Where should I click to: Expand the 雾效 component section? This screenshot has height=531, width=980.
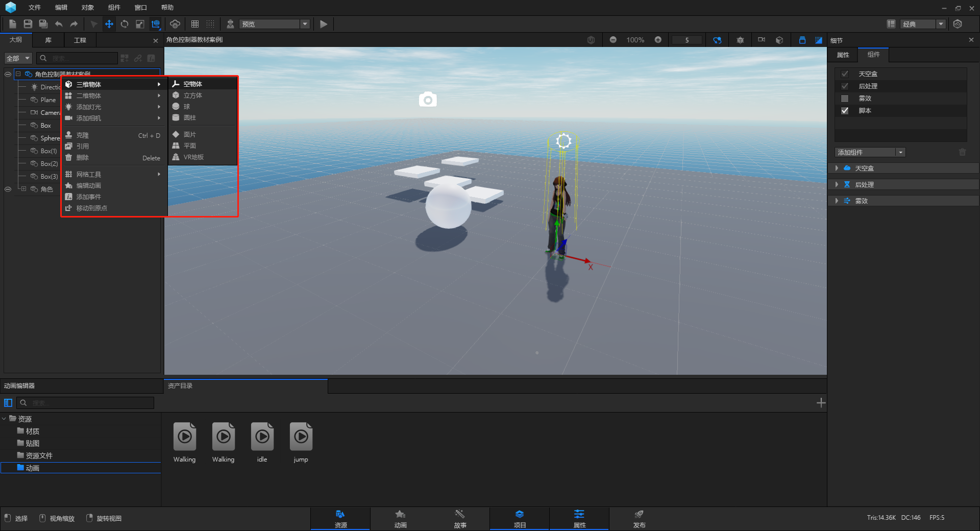click(837, 201)
